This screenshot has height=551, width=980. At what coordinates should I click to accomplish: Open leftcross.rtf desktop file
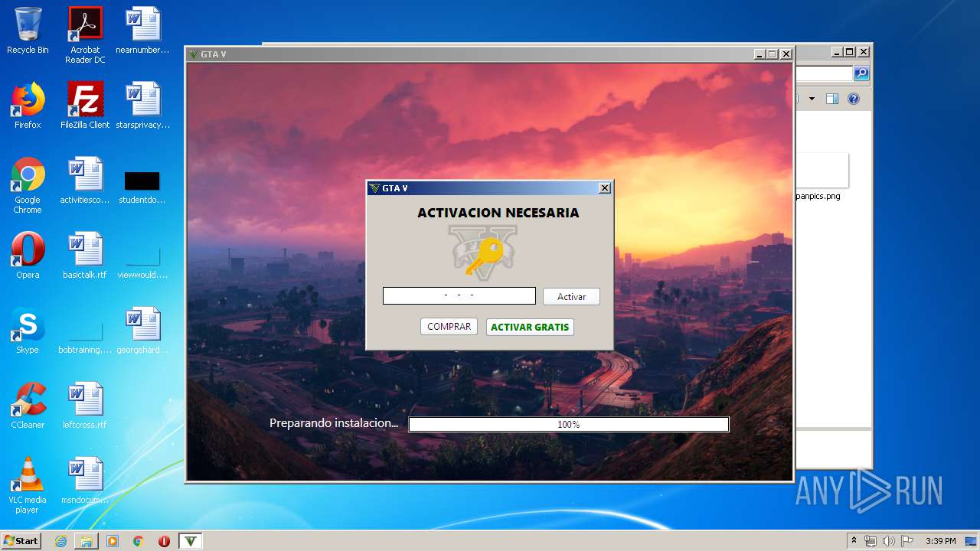pos(85,406)
